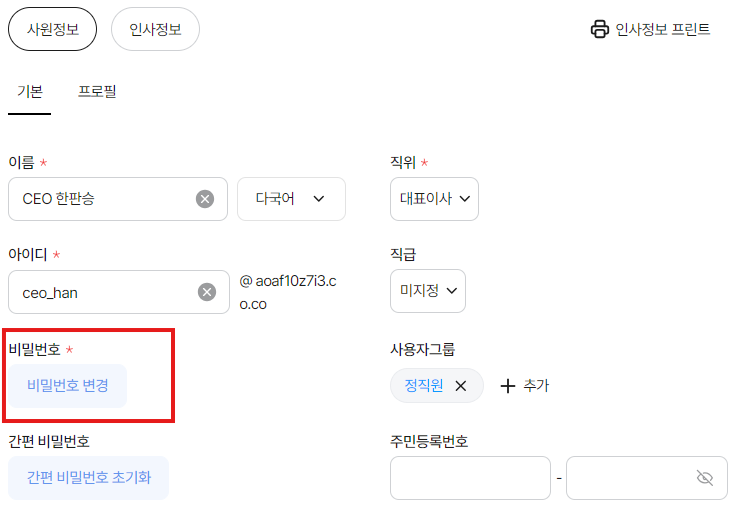Clear the 이름 field with X icon

pos(205,199)
